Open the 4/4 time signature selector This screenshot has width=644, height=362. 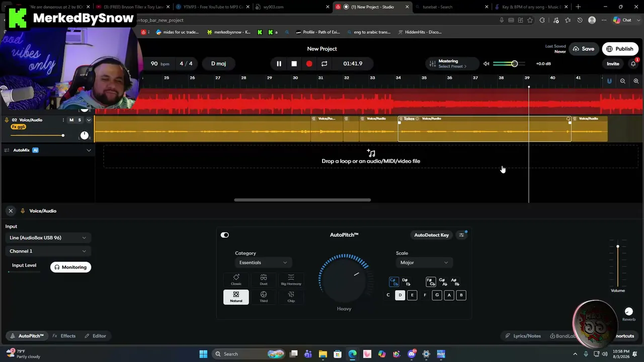tap(186, 64)
